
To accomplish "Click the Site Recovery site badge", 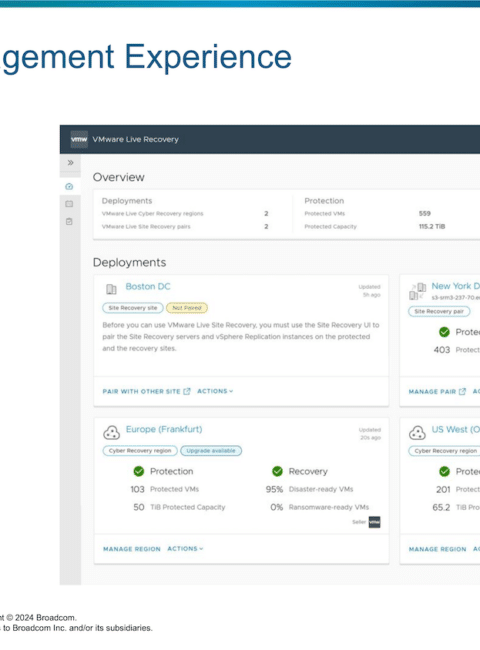I will pyautogui.click(x=133, y=308).
